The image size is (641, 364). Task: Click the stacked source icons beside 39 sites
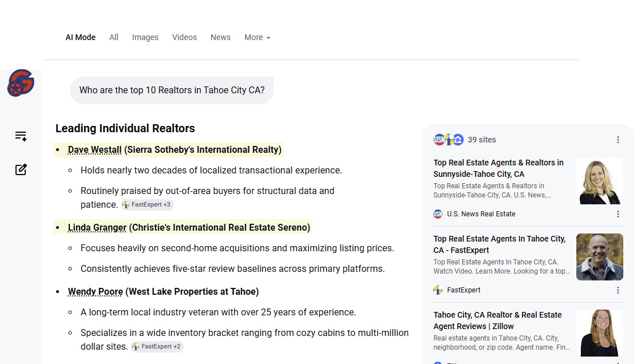pyautogui.click(x=449, y=140)
